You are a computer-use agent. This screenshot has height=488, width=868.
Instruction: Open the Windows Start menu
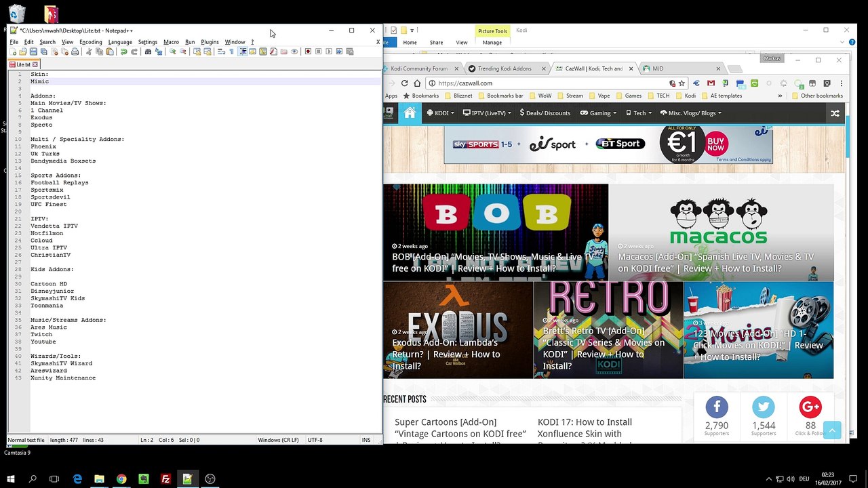[11, 479]
